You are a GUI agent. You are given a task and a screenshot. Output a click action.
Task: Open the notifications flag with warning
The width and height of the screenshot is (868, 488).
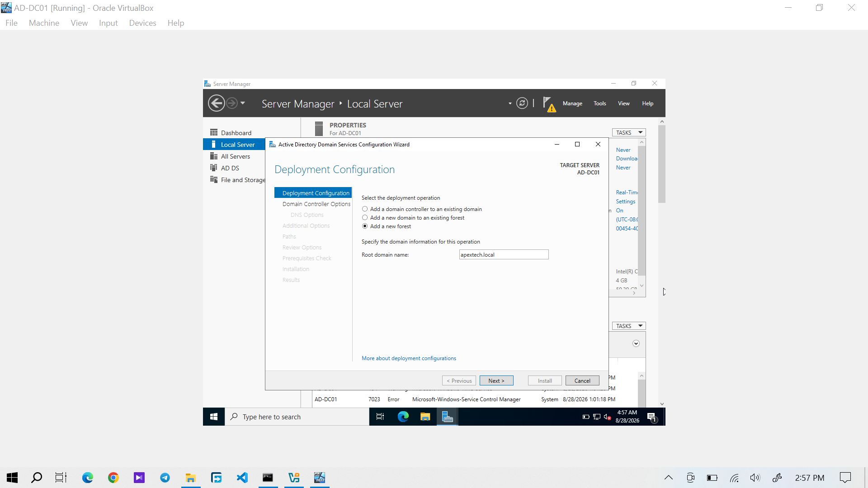pos(549,104)
